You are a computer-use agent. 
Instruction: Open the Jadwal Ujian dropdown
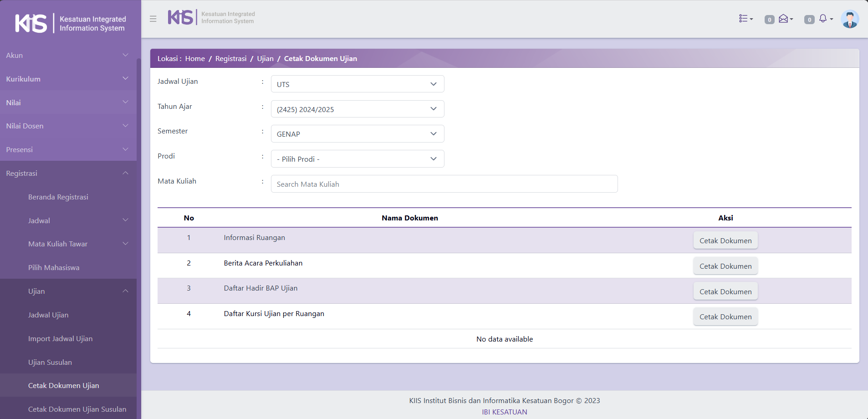point(357,84)
